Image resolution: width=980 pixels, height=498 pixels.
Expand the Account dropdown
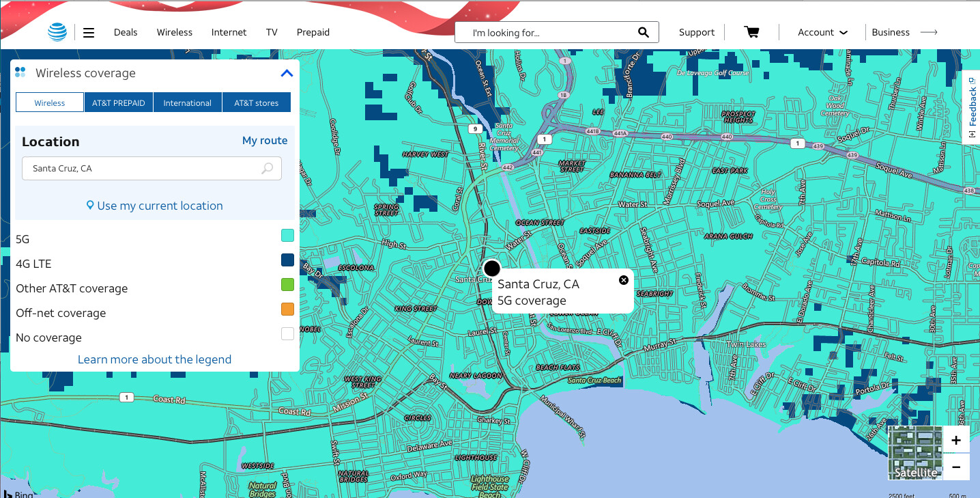(822, 32)
